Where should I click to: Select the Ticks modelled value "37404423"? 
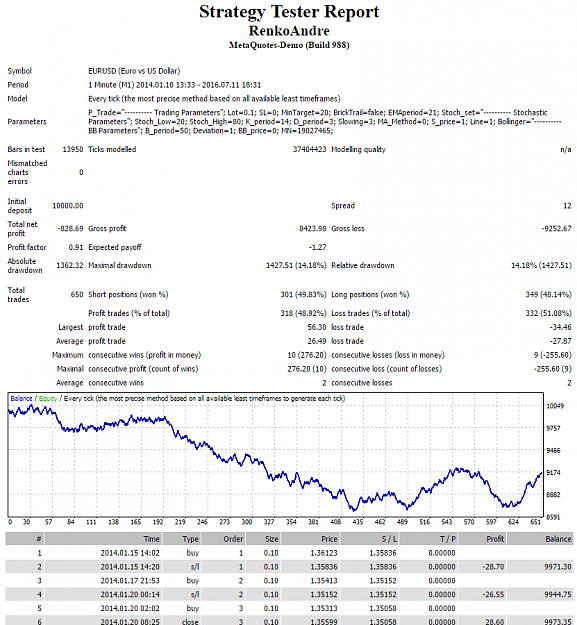pyautogui.click(x=309, y=149)
